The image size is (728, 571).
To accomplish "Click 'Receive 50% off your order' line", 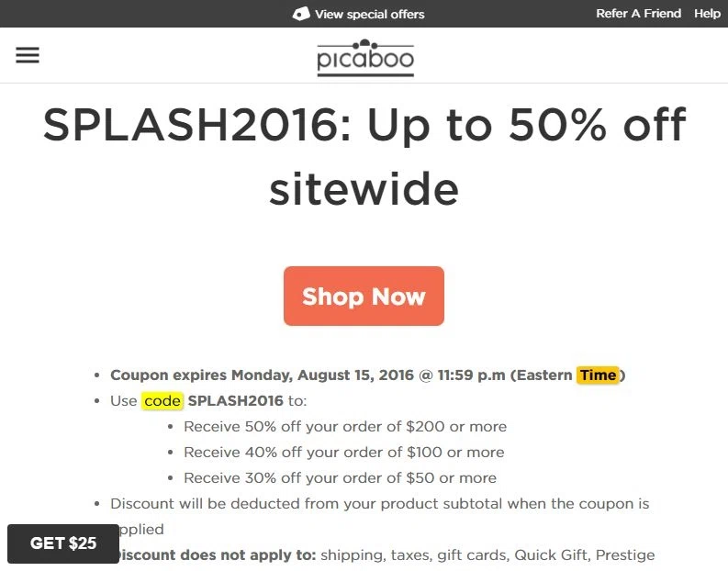I will 345,427.
